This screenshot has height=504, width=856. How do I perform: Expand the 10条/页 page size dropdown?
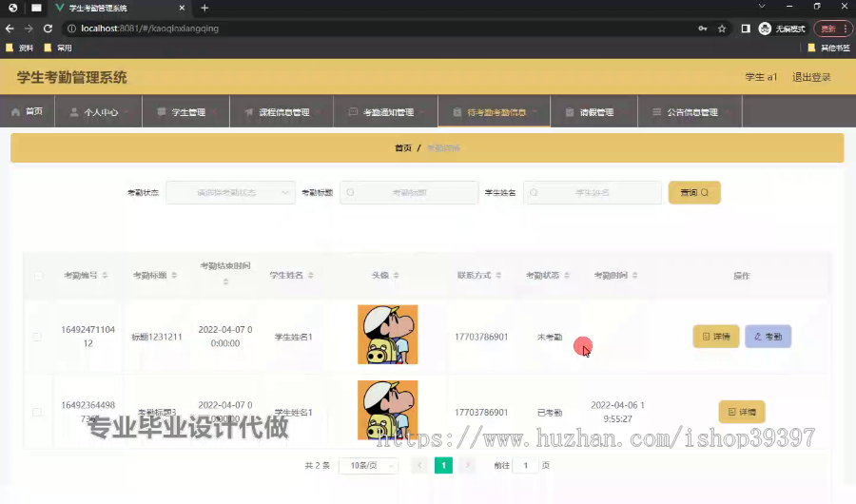coord(368,466)
